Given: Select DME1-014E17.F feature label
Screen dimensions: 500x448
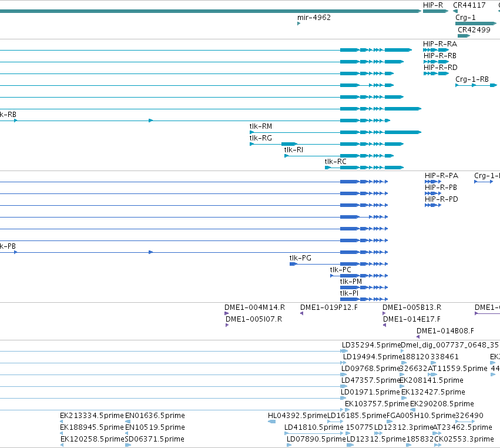Looking at the screenshot, I should 412,319.
